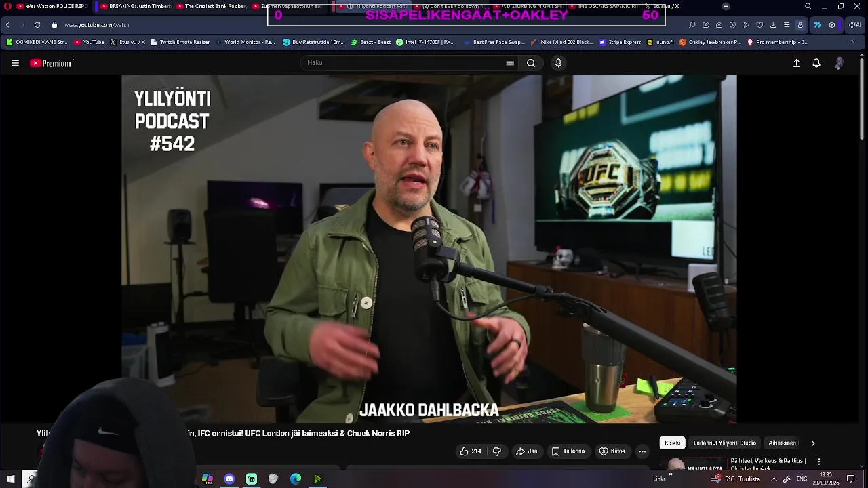Open Discord from the taskbar
Image resolution: width=868 pixels, height=488 pixels.
coord(229,479)
